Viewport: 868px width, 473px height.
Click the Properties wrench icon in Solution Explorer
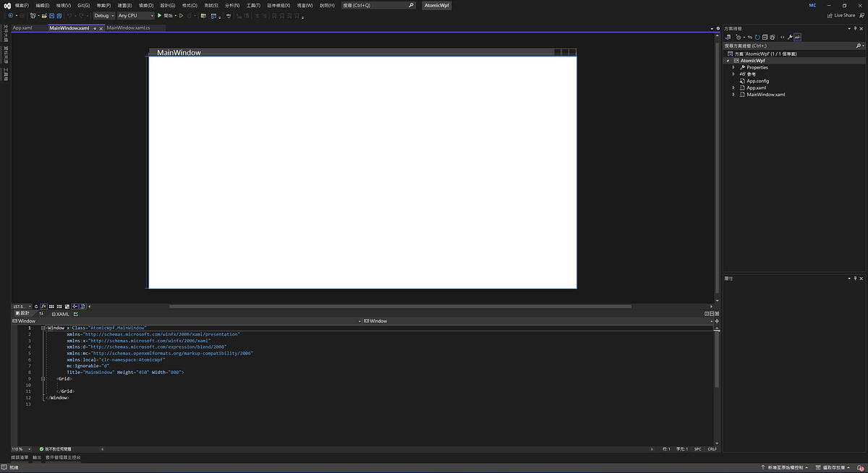point(790,37)
